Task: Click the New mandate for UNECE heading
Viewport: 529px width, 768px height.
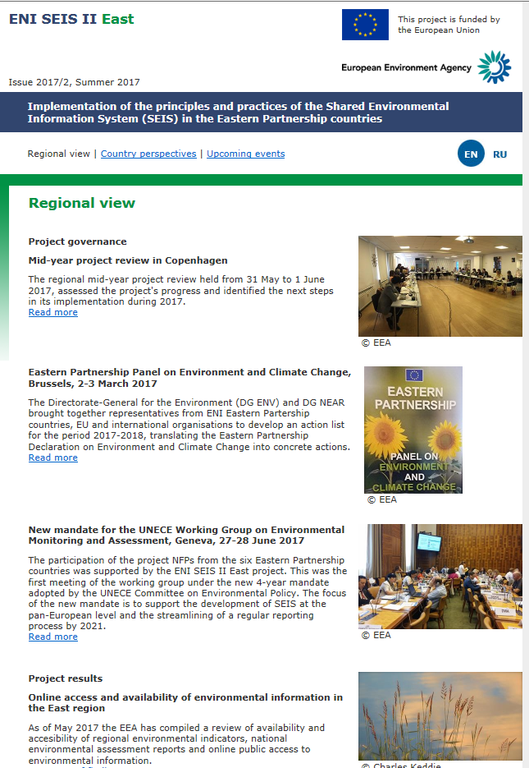Action: [x=186, y=535]
